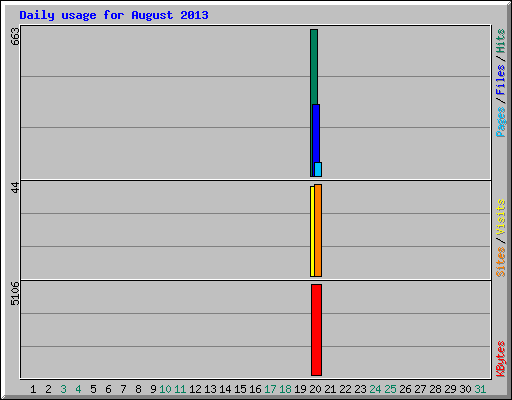Click green day '10' on the x-axis

[x=165, y=389]
